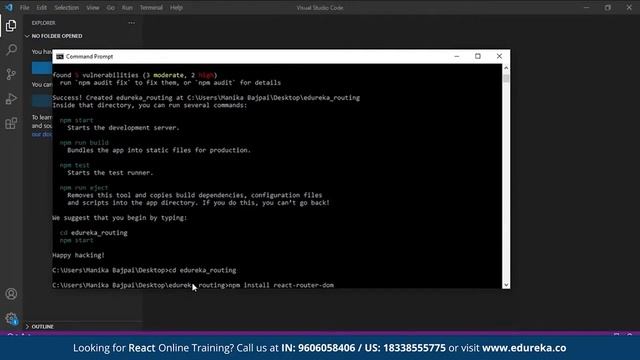The image size is (640, 360).
Task: Click the Command Prompt window title text
Action: (x=89, y=56)
